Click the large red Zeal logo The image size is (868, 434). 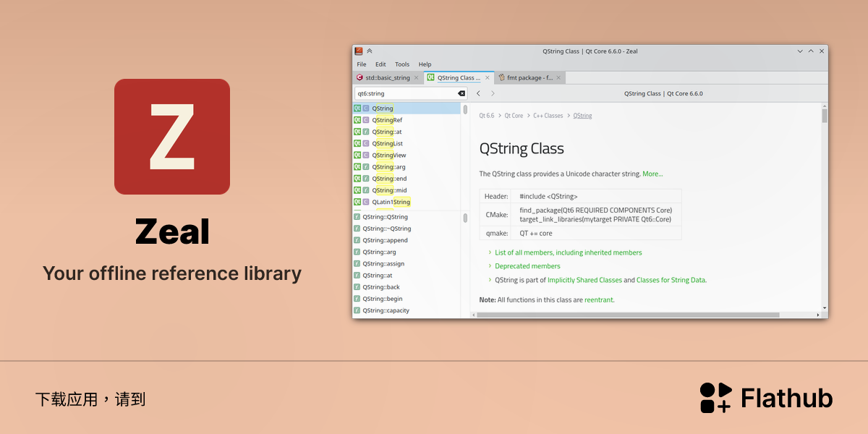172,137
